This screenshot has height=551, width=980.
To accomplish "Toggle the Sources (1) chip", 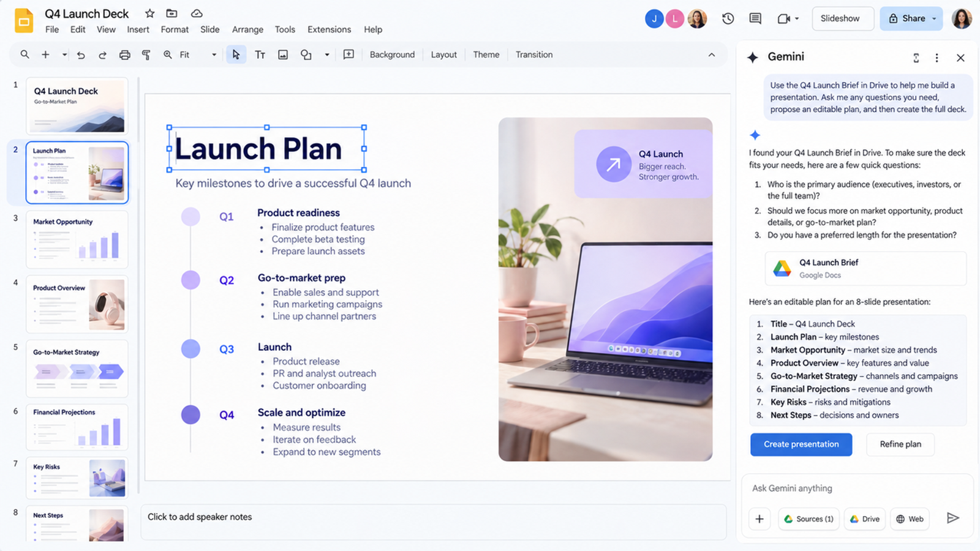I will [809, 519].
